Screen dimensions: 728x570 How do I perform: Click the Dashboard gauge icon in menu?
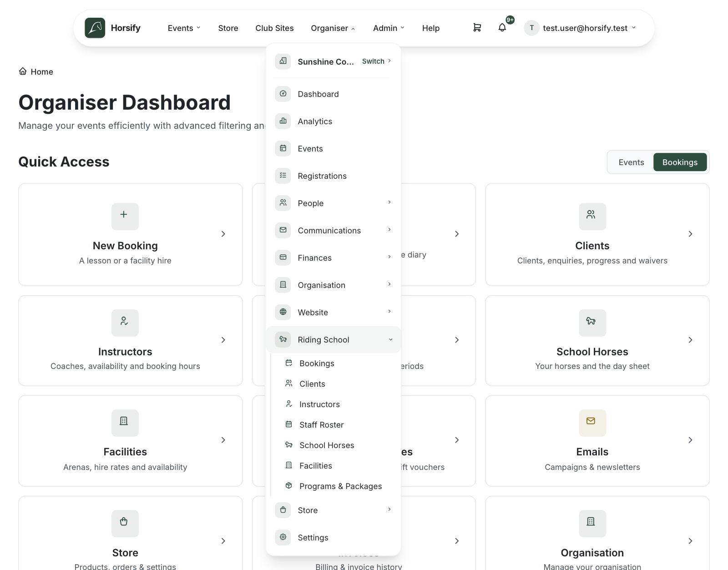283,94
